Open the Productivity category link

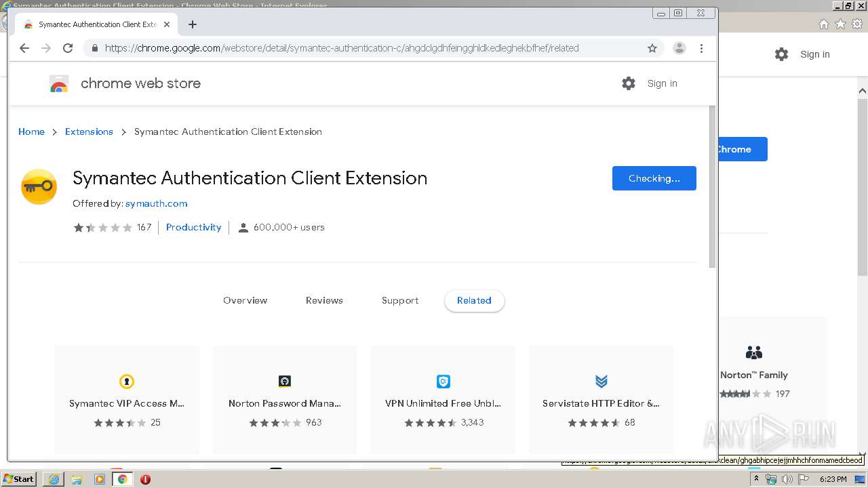click(193, 228)
